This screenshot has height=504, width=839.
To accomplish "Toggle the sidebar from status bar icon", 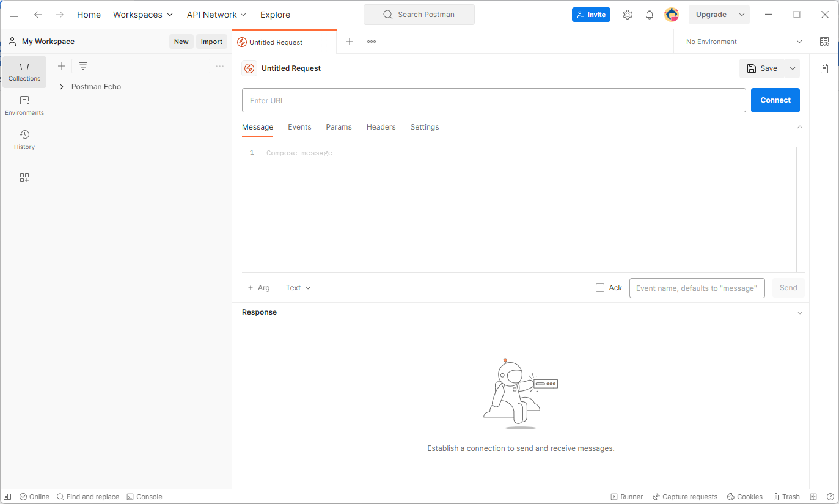I will 8,497.
